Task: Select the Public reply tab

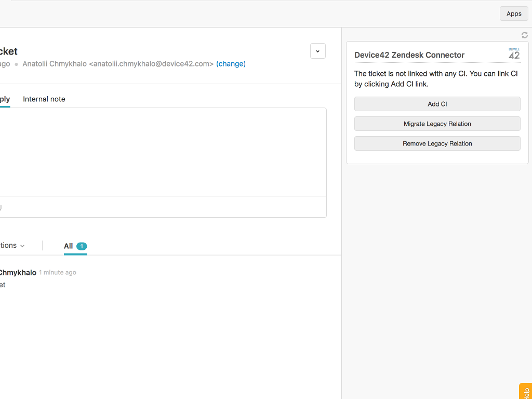Action: click(x=5, y=99)
